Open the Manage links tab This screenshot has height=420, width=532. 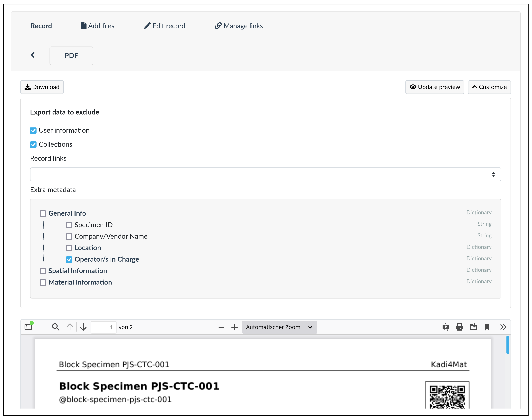pyautogui.click(x=239, y=26)
